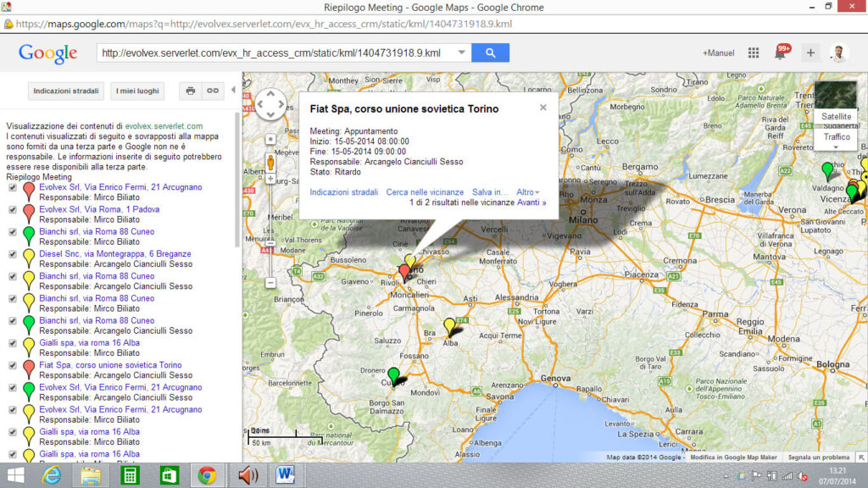Viewport: 868px width, 488px height.
Task: Select the Street View pegman icon
Action: tap(270, 164)
